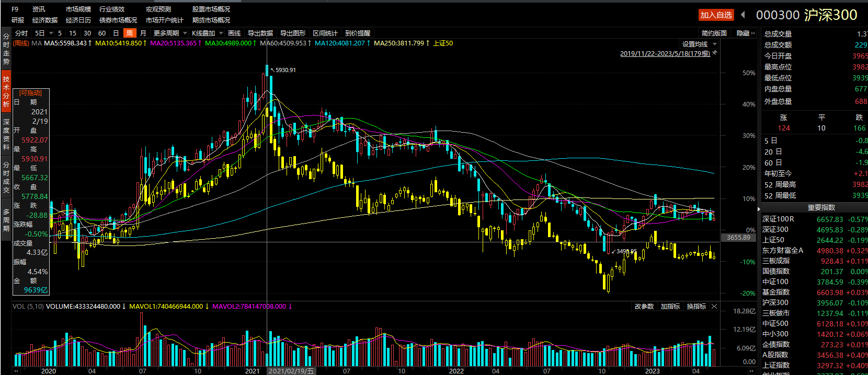Click the forward arrows at timeline end
This screenshot has height=375, width=868.
tap(751, 371)
